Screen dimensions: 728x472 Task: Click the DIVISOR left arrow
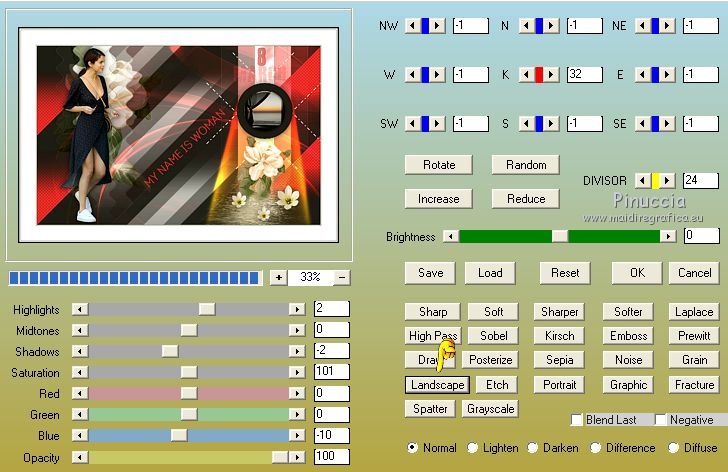(x=643, y=180)
